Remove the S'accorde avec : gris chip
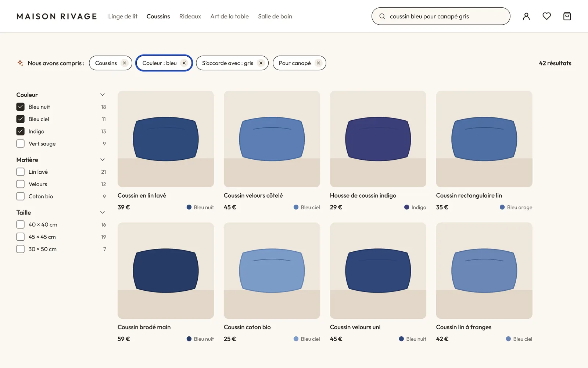The image size is (588, 368). coord(261,63)
